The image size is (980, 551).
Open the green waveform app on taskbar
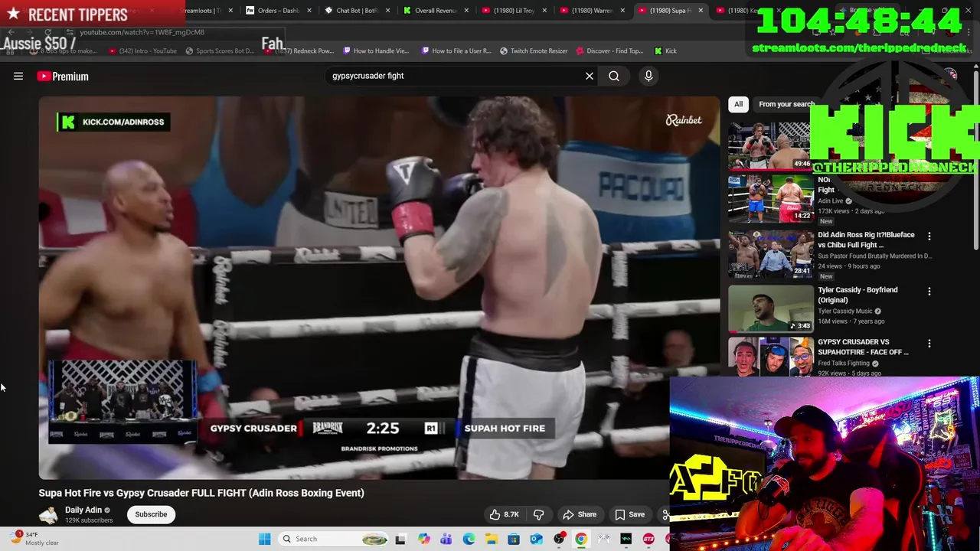point(626,539)
